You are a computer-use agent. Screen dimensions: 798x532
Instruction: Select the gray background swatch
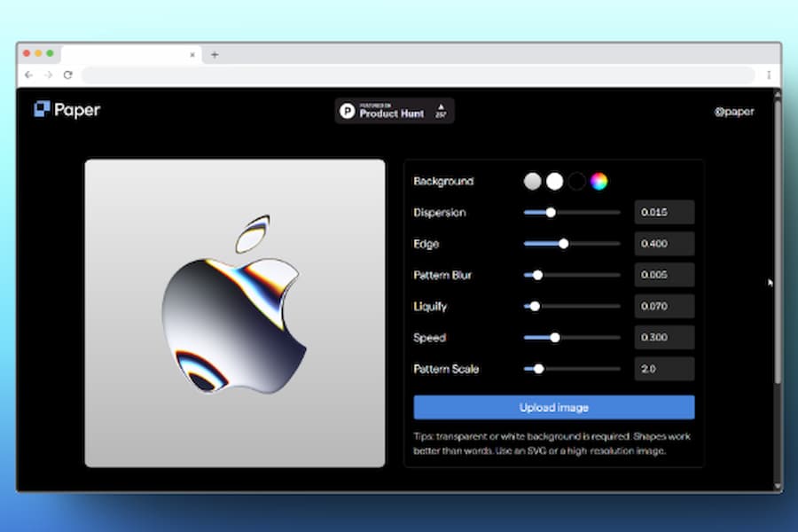click(x=532, y=181)
